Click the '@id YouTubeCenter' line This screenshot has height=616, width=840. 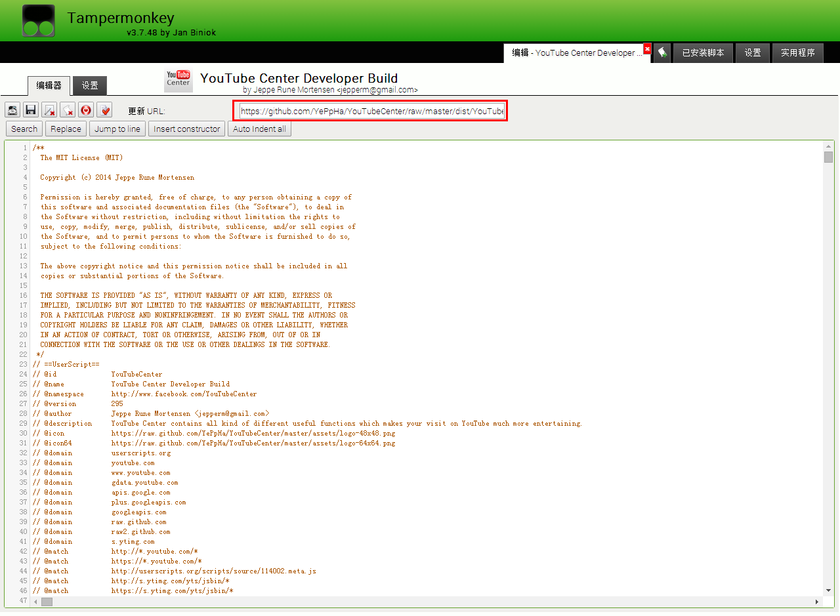(x=97, y=374)
